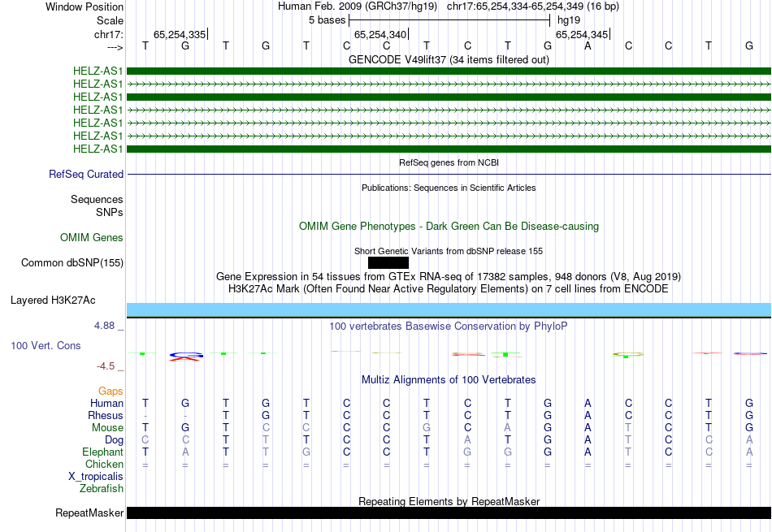Open the RefSeq genes from NCBI track title

click(x=449, y=162)
